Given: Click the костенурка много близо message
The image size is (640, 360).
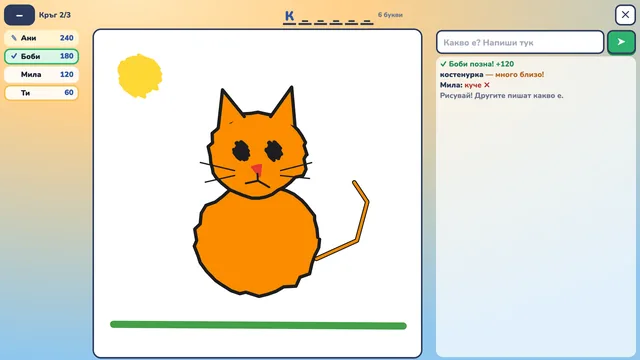Looking at the screenshot, I should coord(492,75).
